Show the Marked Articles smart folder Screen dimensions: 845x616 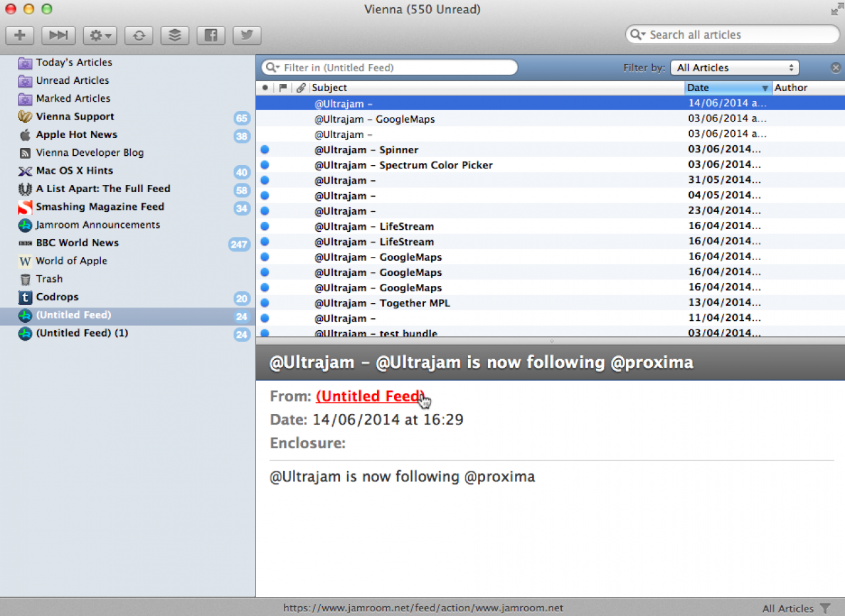[x=73, y=98]
